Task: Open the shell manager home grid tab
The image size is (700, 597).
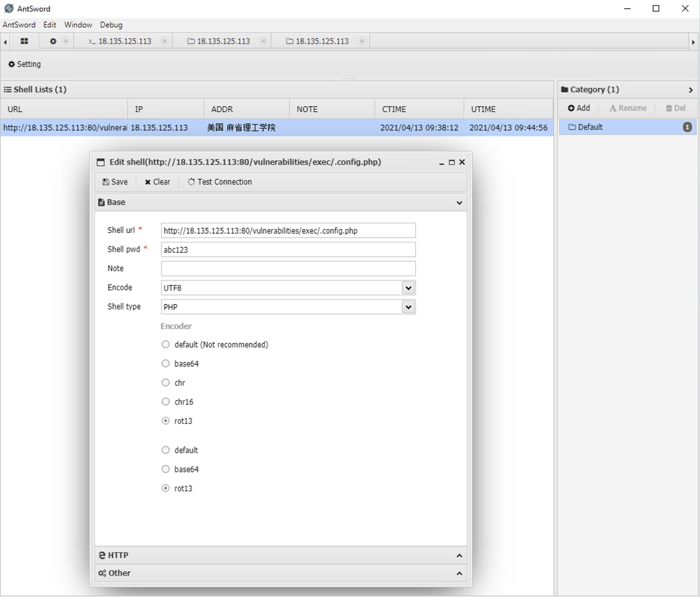Action: 24,41
